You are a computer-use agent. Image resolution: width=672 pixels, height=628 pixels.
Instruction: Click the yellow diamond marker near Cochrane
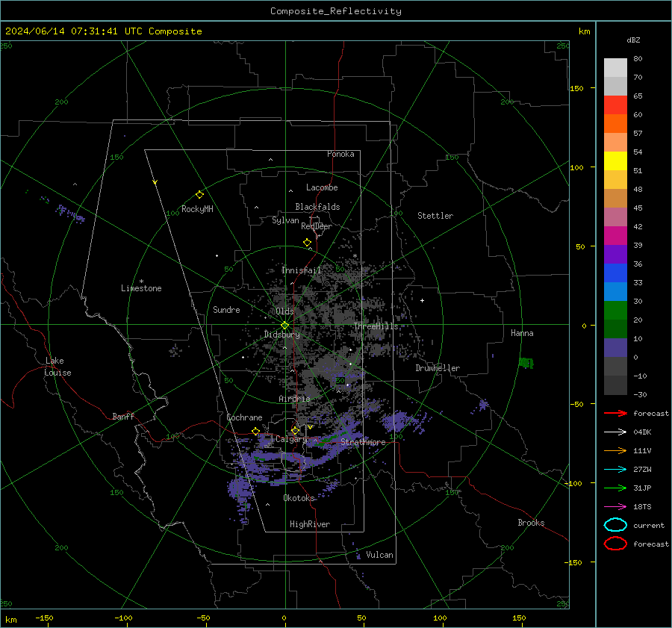[x=255, y=431]
